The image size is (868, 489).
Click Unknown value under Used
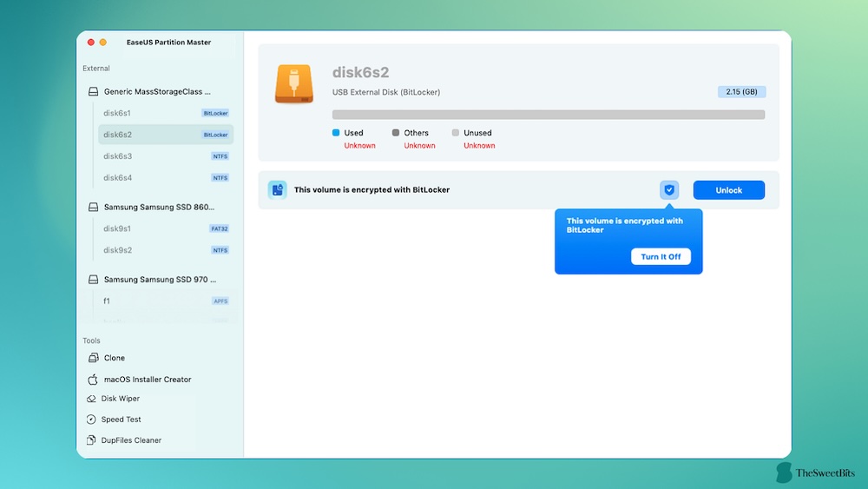click(360, 146)
